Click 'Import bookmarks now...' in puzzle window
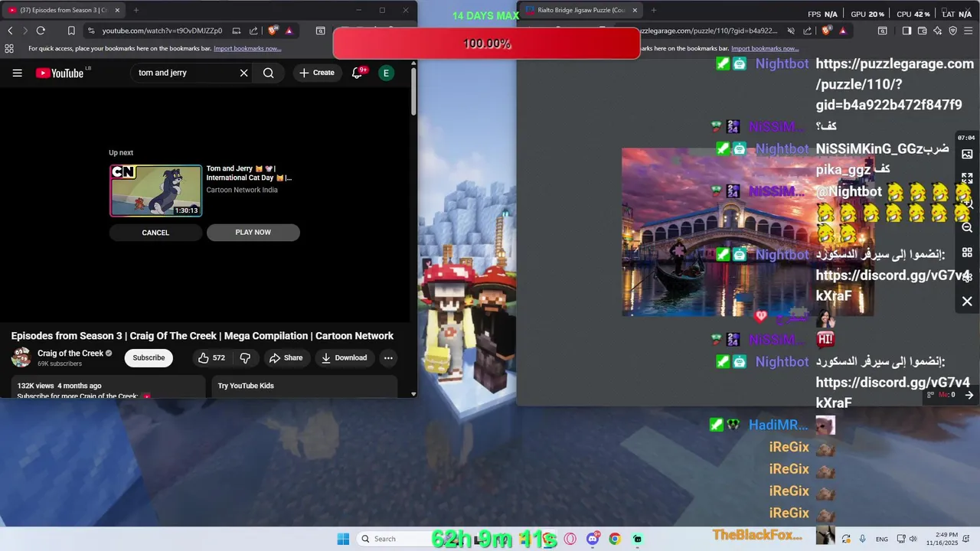This screenshot has height=551, width=980. click(x=765, y=48)
